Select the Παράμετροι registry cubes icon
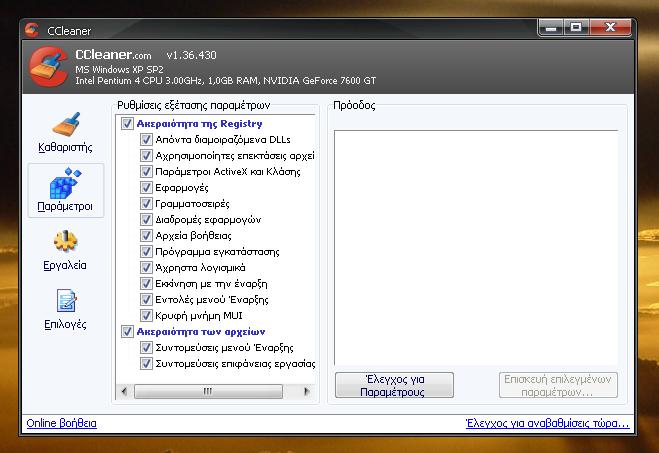Image resolution: width=659 pixels, height=453 pixels. coord(65,183)
